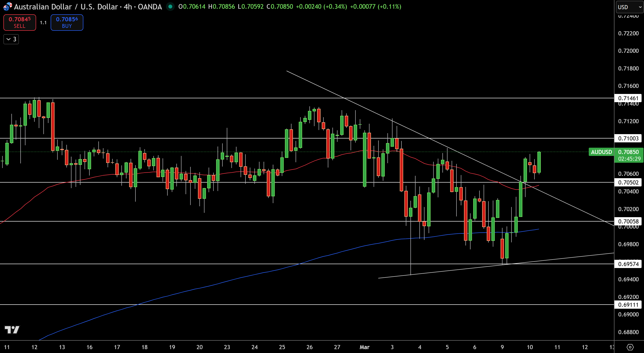Select the 0.71003 horizontal line price label
Image resolution: width=644 pixels, height=353 pixels.
pos(628,138)
